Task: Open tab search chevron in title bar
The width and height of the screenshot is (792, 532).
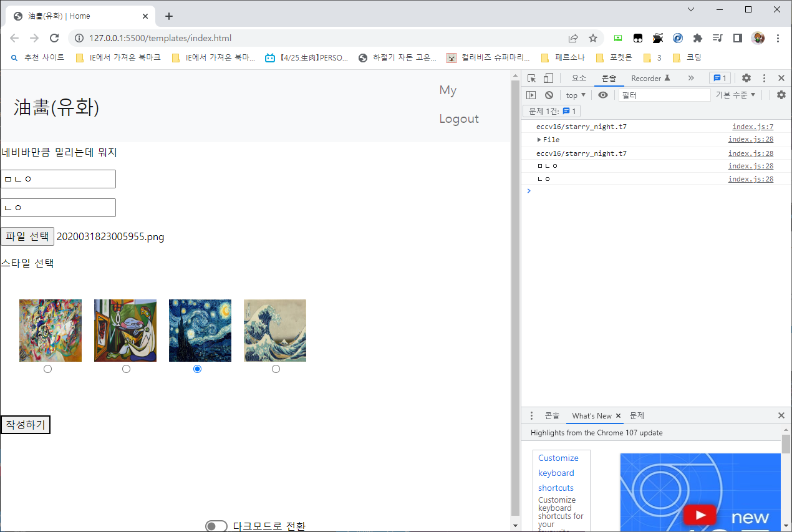Action: click(691, 9)
